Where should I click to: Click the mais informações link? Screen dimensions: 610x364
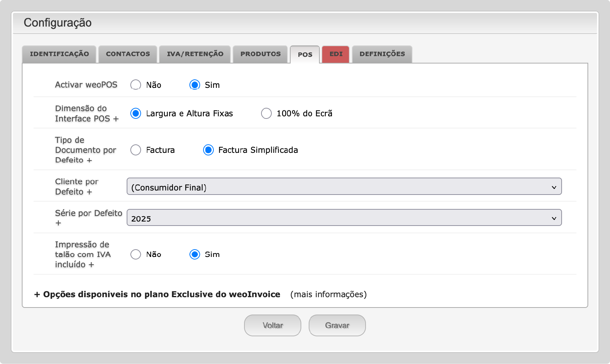(x=328, y=294)
